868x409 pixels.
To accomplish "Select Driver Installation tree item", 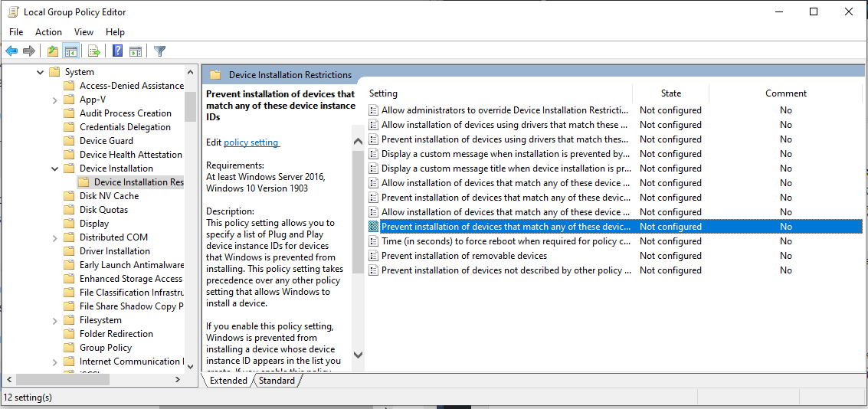I will click(x=115, y=251).
